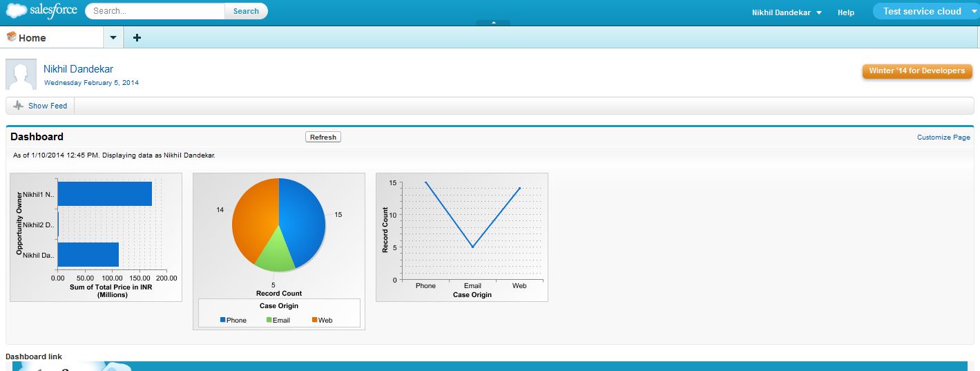Open Nikhil Dandekar profile link
The height and width of the screenshot is (371, 980).
click(78, 69)
